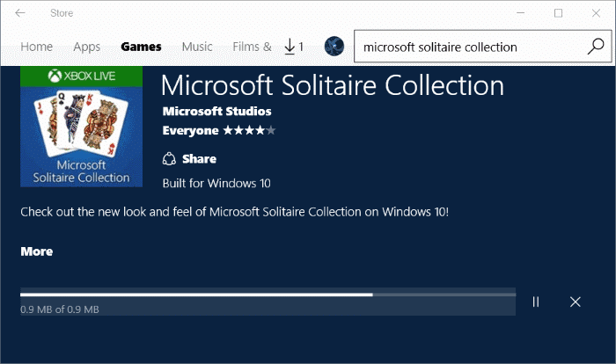Go back with the Store back arrow
The width and height of the screenshot is (616, 364).
point(20,13)
